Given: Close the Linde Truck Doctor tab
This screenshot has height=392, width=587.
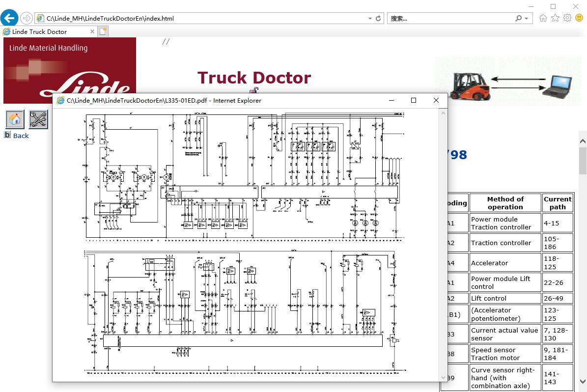Looking at the screenshot, I should (92, 32).
